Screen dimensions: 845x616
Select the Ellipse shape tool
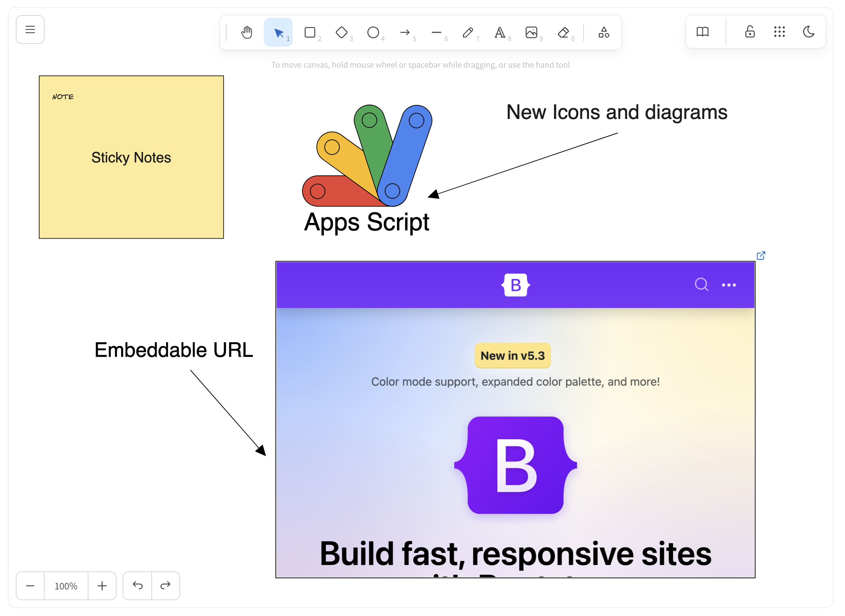tap(374, 32)
